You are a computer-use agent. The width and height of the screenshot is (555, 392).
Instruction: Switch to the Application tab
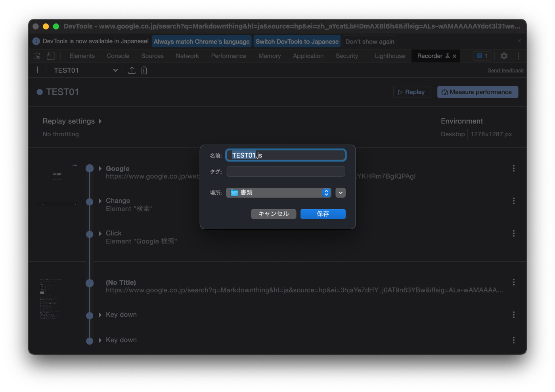[308, 56]
